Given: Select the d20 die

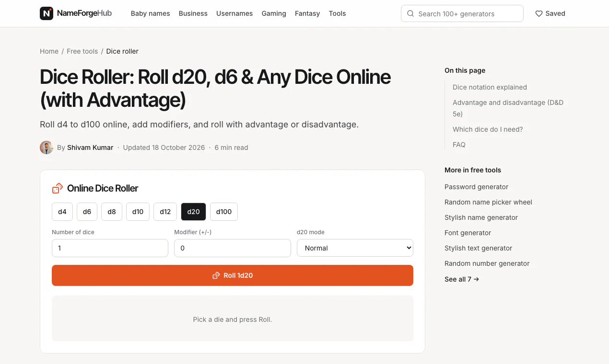Looking at the screenshot, I should click(x=193, y=212).
